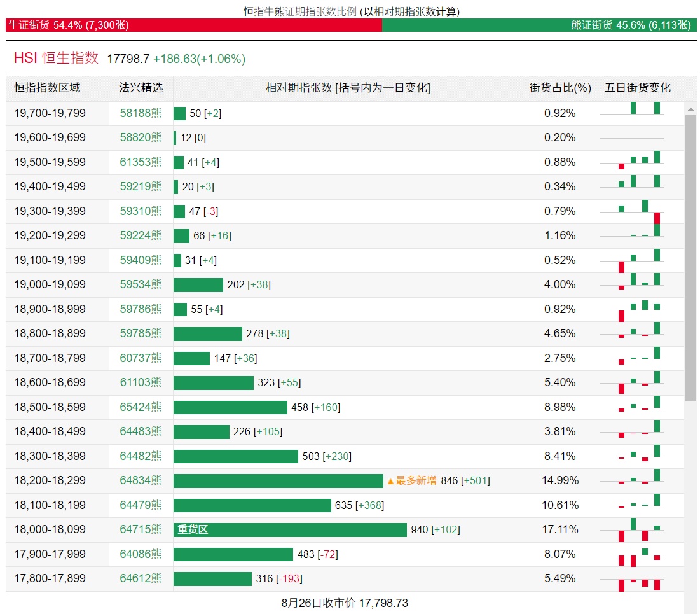
Task: Select the 65424熊 warrant code
Action: pyautogui.click(x=141, y=407)
